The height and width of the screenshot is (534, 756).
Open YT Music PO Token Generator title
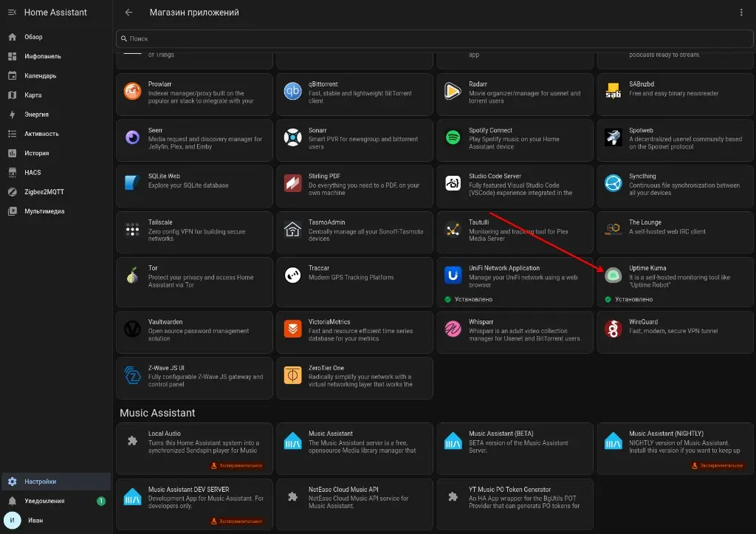pos(509,489)
